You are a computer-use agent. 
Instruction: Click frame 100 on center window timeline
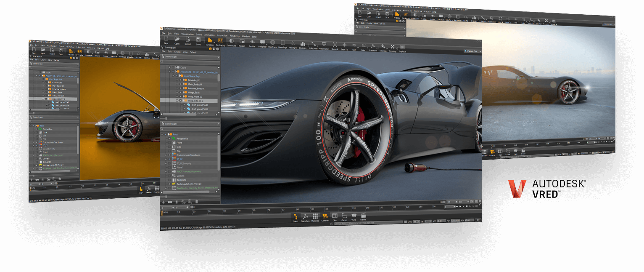click(x=312, y=210)
